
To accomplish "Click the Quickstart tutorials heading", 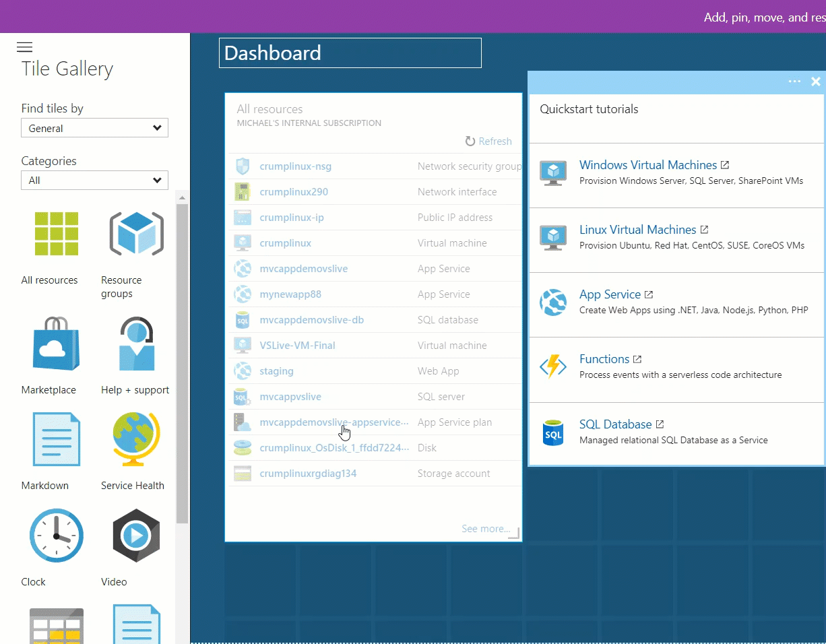I will click(589, 109).
